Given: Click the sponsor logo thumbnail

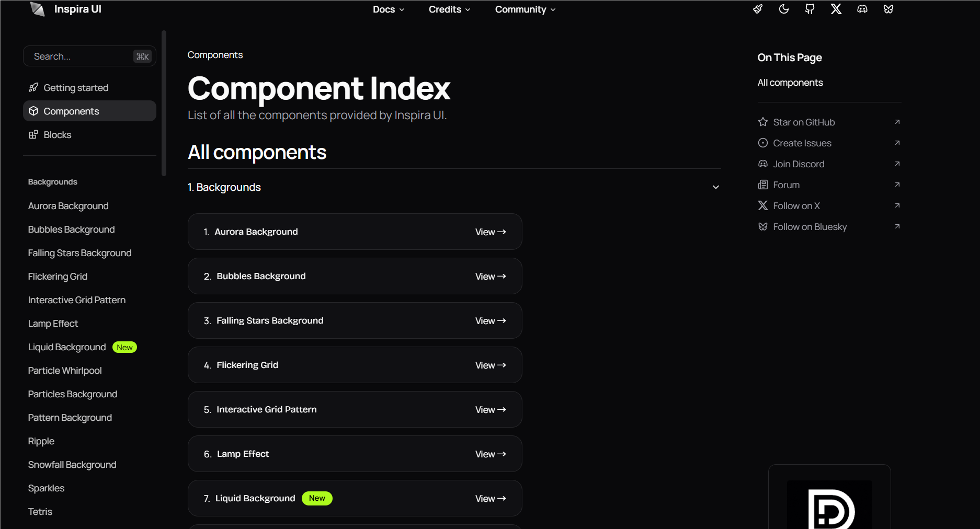Looking at the screenshot, I should point(829,504).
